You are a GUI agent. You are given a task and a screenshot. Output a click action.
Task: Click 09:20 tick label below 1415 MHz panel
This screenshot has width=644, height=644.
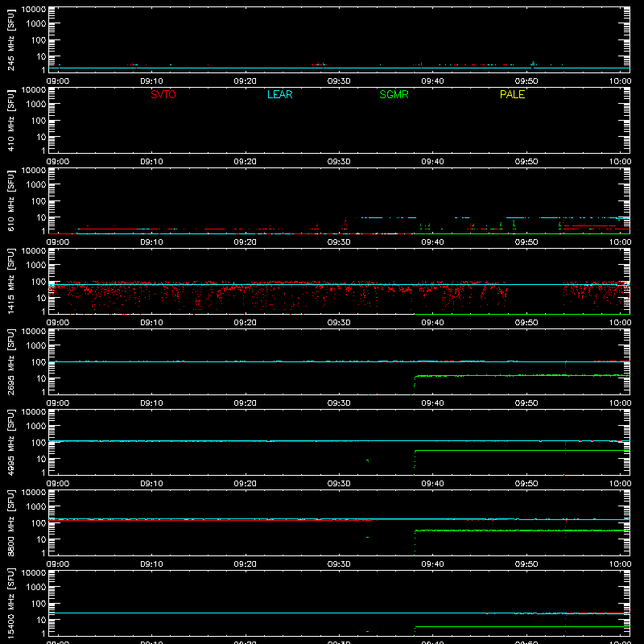[246, 323]
